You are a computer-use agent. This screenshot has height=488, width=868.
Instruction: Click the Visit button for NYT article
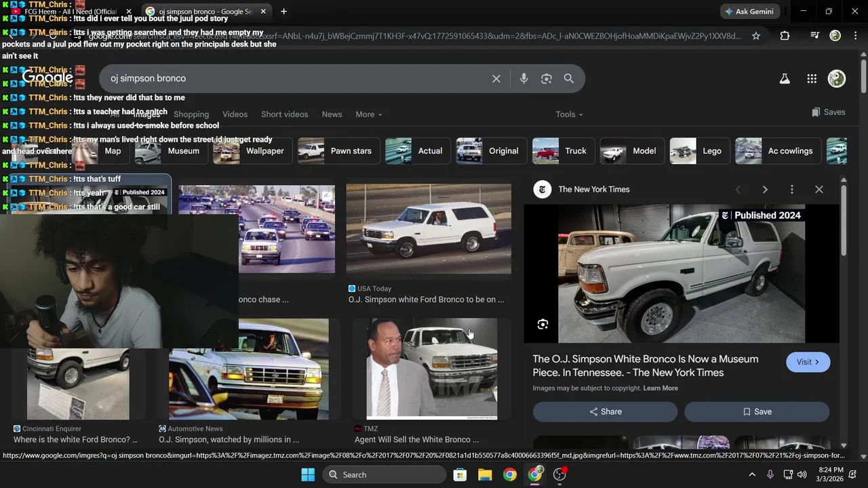click(x=808, y=362)
